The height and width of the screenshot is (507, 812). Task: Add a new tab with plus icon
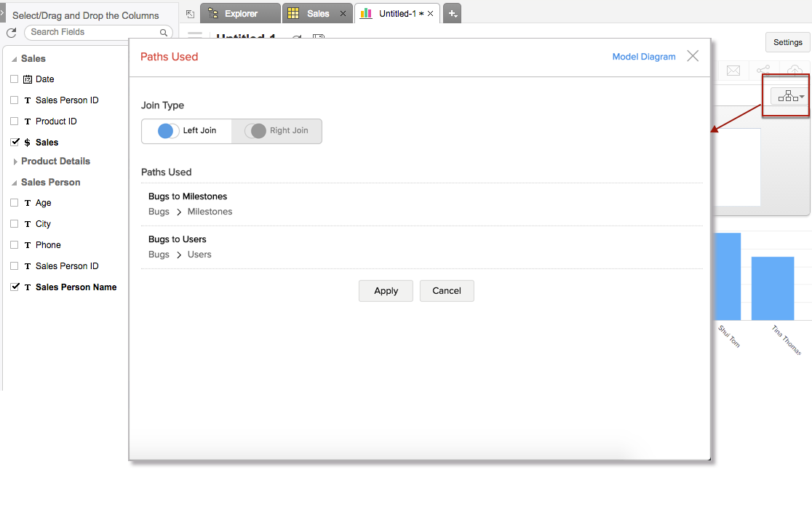click(452, 14)
